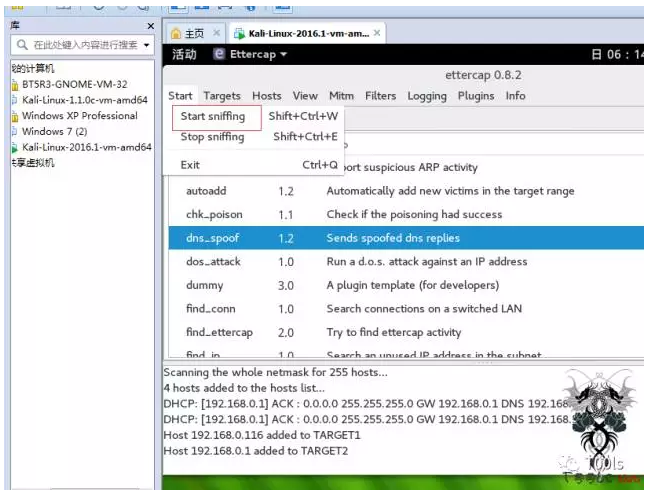Open the Hosts menu
The height and width of the screenshot is (491, 648).
267,96
